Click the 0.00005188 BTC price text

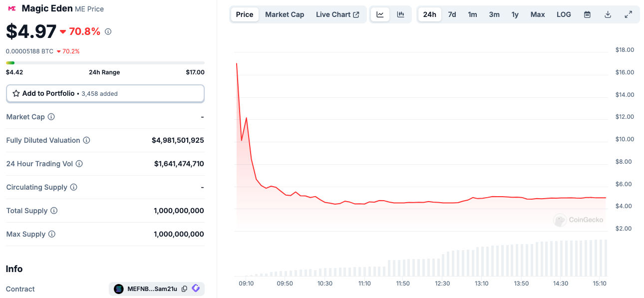pos(29,51)
